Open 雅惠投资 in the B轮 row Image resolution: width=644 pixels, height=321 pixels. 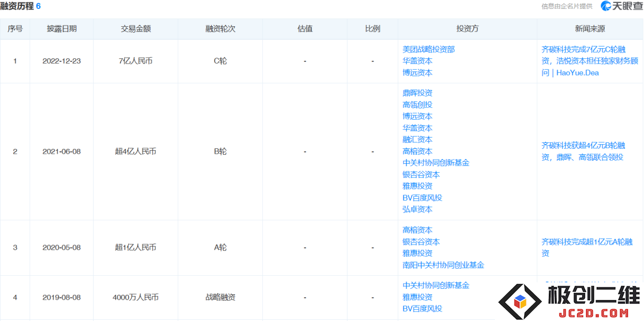(417, 186)
